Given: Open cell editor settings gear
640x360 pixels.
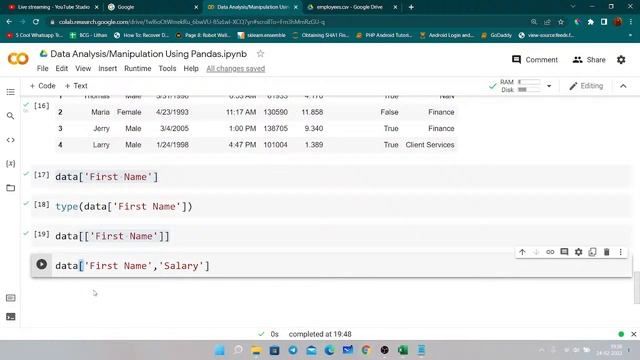Looking at the screenshot, I should pyautogui.click(x=578, y=252).
